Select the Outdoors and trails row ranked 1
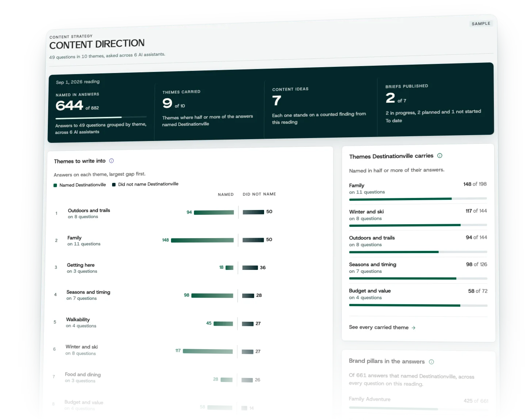This screenshot has height=420, width=526. [164, 213]
